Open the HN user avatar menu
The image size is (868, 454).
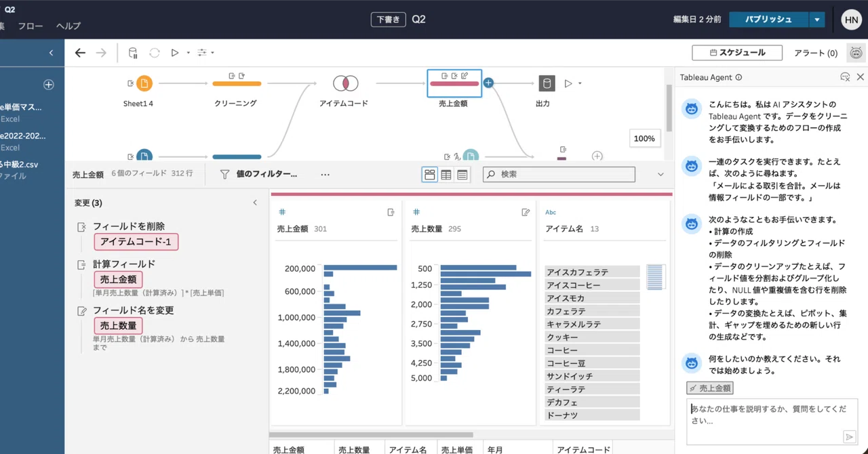851,20
